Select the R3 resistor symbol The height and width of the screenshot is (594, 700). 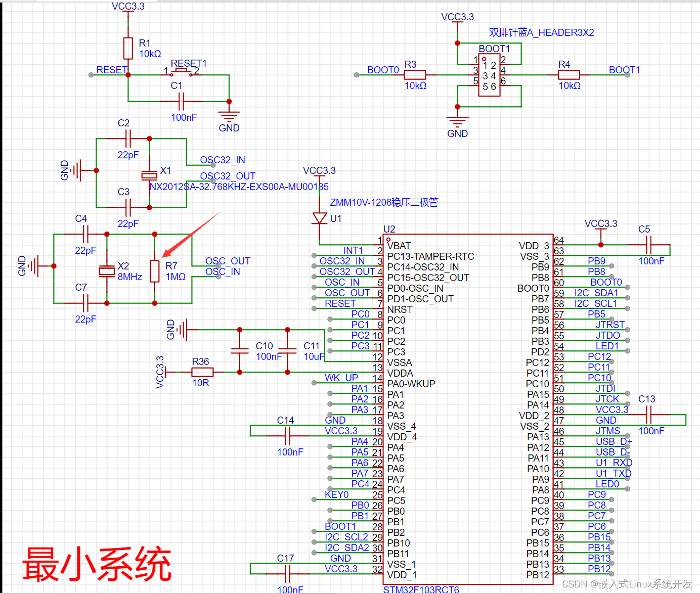415,75
